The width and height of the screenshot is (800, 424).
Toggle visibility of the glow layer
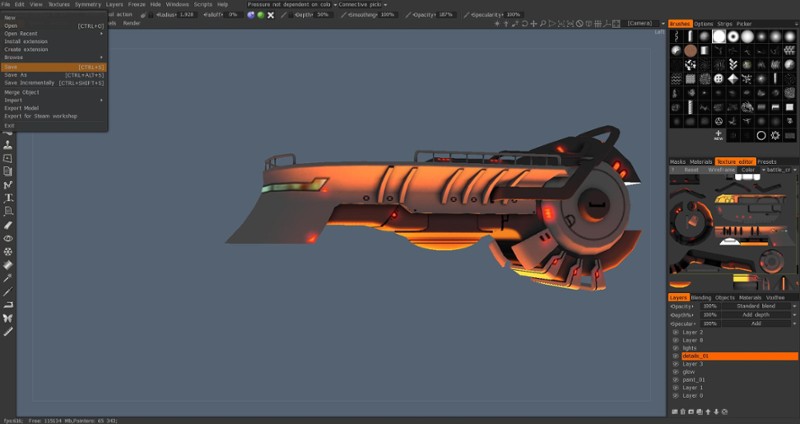coord(675,371)
